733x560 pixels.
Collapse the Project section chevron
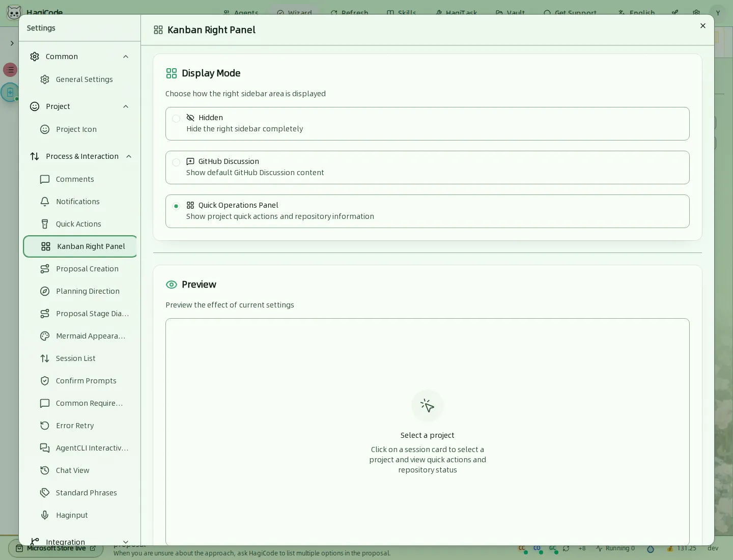126,106
